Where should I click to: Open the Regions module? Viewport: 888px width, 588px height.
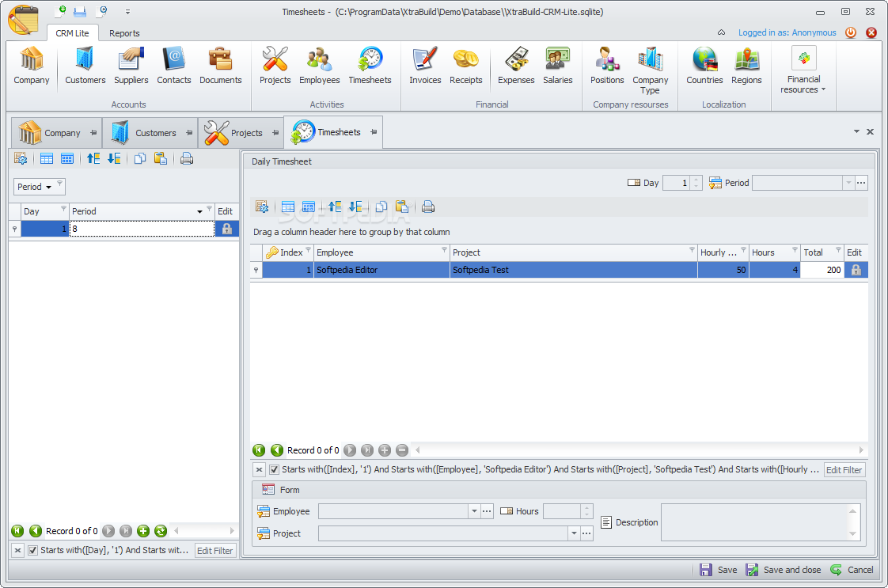tap(746, 66)
